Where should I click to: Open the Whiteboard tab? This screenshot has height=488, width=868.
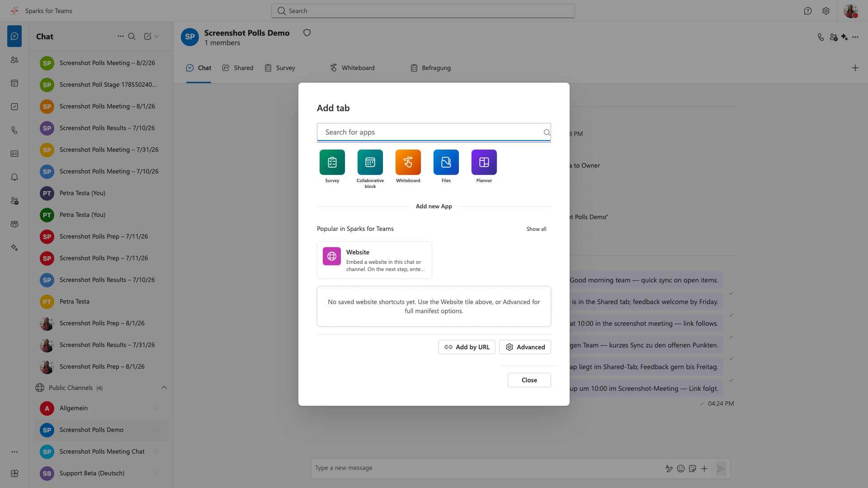(352, 68)
